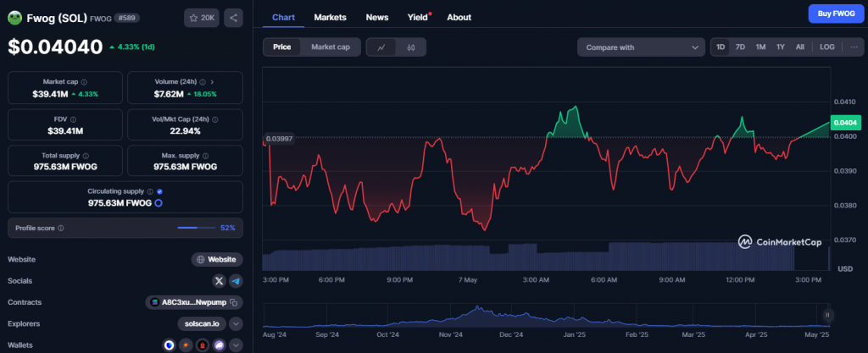Open the News tab
The width and height of the screenshot is (868, 353).
pos(377,17)
